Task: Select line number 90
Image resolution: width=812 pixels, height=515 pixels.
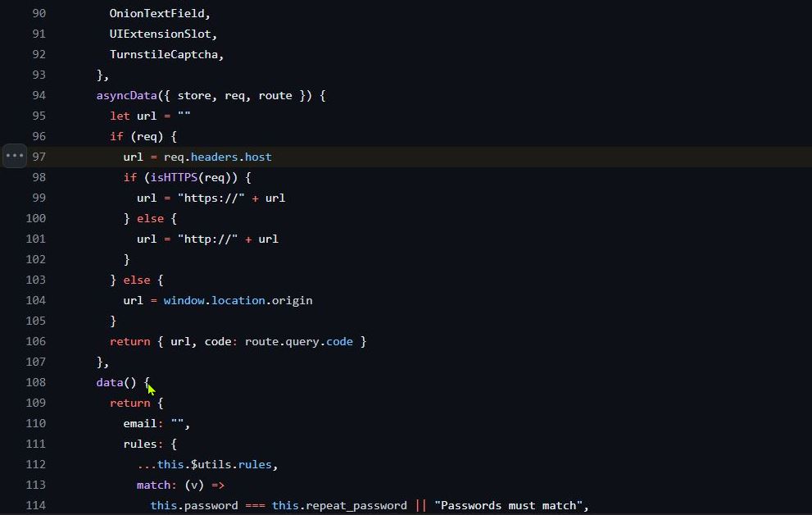Action: [39, 13]
